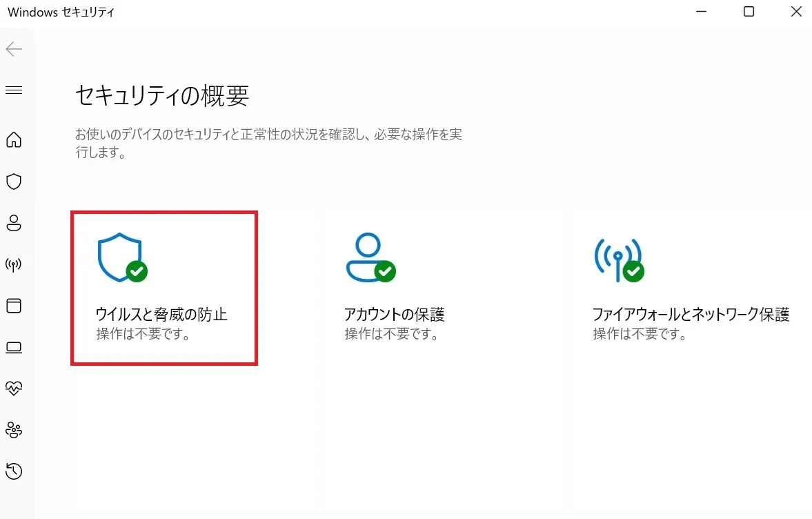Open the App & browser control icon
Viewport: 812px width, 519px height.
14,306
